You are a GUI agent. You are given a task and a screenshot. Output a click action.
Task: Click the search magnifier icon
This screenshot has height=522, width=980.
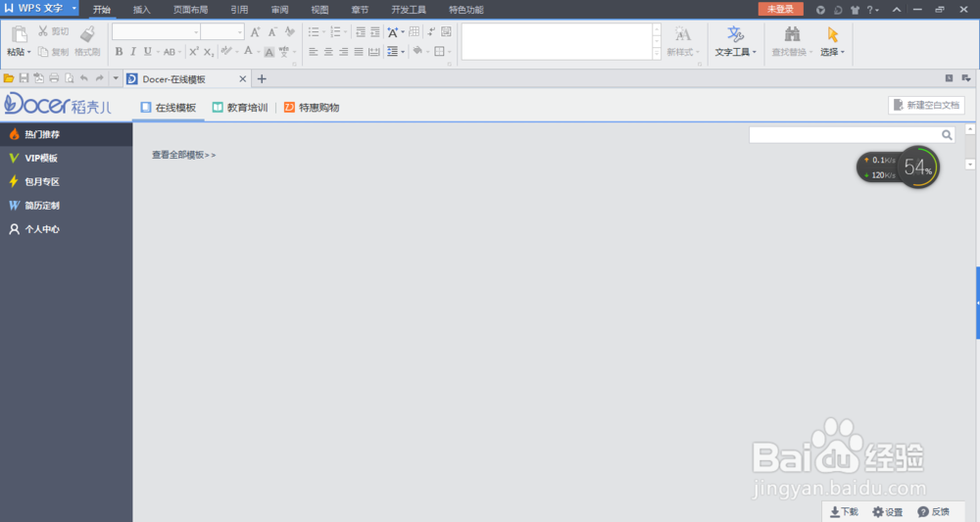tap(947, 135)
